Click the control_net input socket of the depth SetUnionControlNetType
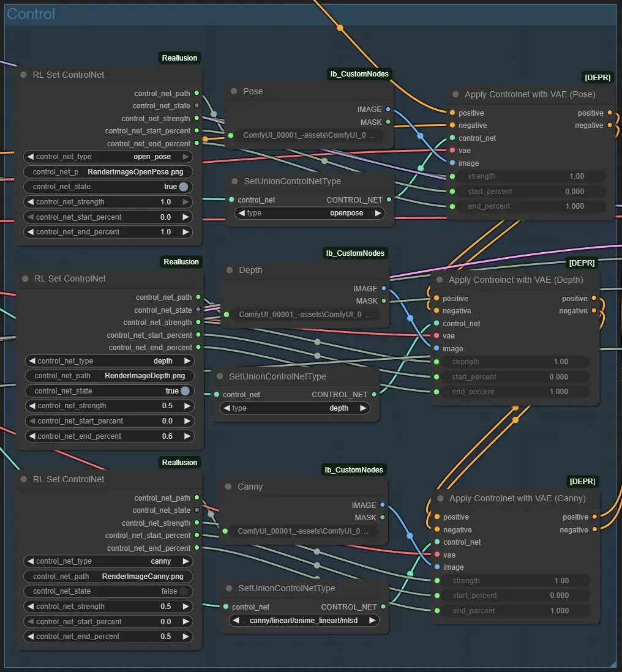This screenshot has width=622, height=672. [217, 394]
